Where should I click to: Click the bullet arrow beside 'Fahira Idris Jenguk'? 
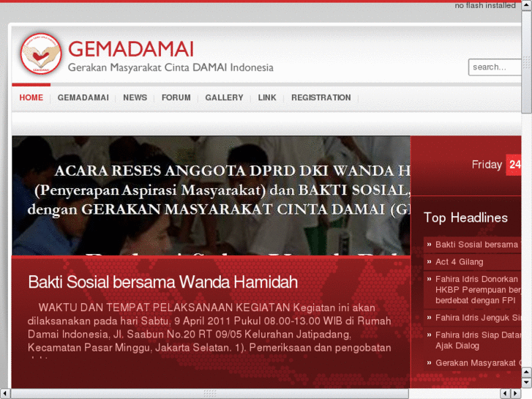430,318
